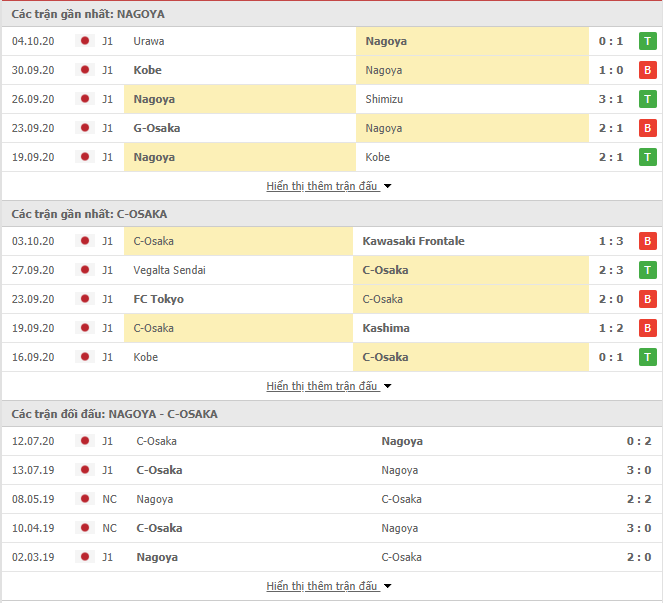The width and height of the screenshot is (663, 603).
Task: Click Japan flag on 12.07.20 head-to-head row
Action: (85, 441)
